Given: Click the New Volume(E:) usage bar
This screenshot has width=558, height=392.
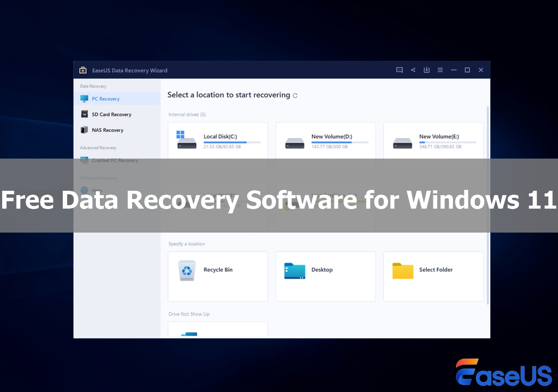Looking at the screenshot, I should pyautogui.click(x=448, y=142).
